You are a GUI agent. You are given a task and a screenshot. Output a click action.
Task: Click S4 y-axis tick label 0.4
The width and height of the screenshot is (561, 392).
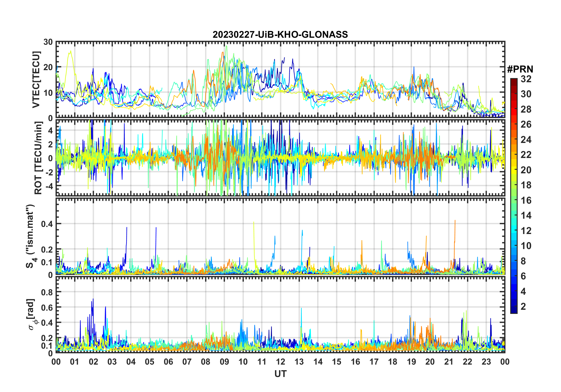(47, 224)
